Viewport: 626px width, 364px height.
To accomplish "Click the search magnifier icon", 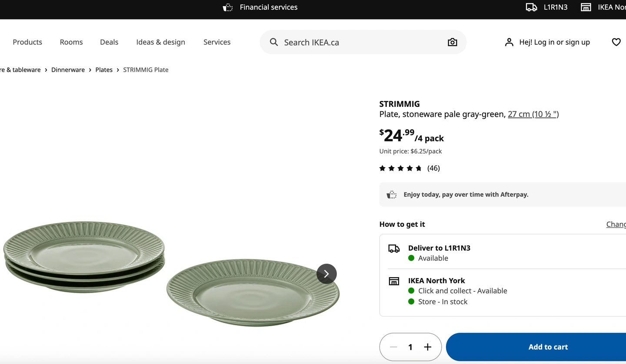I will tap(274, 42).
